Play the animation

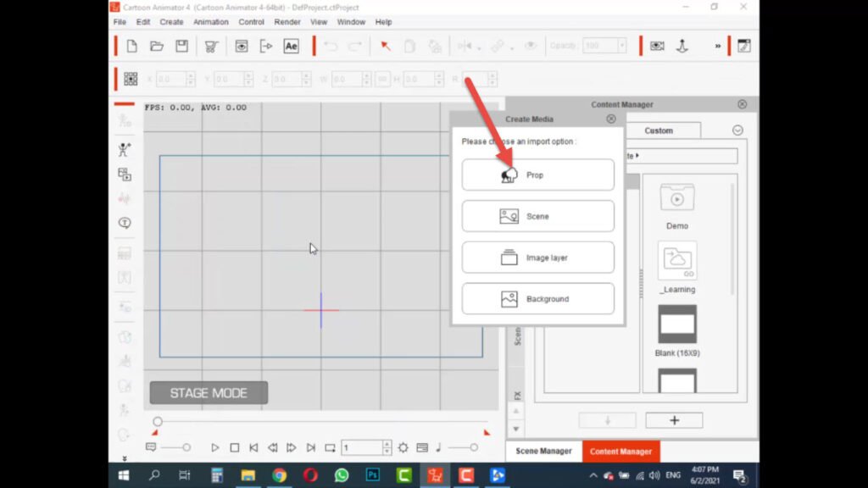click(214, 447)
